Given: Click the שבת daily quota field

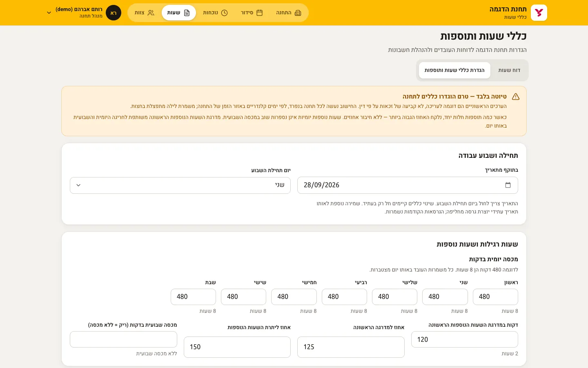Looking at the screenshot, I should [x=193, y=297].
